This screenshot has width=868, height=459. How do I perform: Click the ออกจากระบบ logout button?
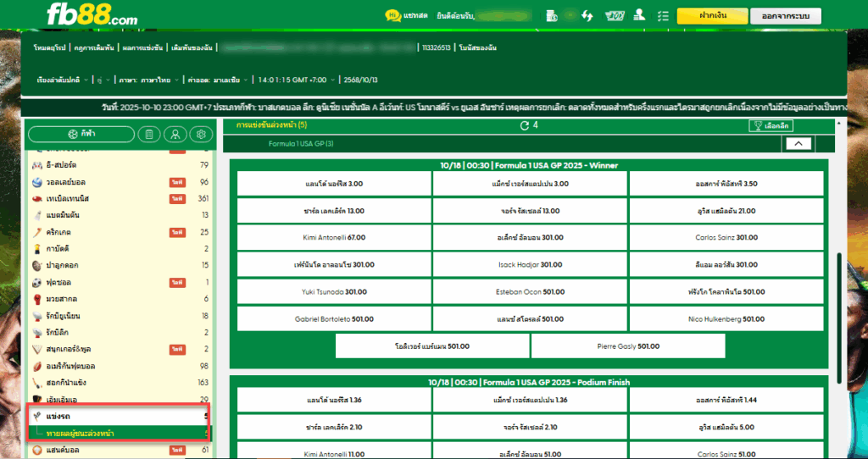click(x=786, y=16)
